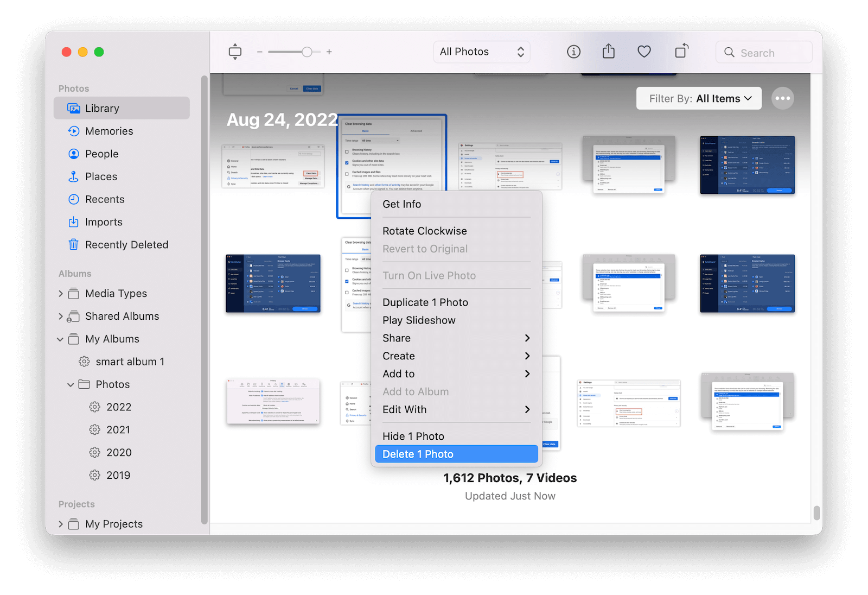Click the My Projects folder icon
The width and height of the screenshot is (868, 595).
(x=74, y=524)
